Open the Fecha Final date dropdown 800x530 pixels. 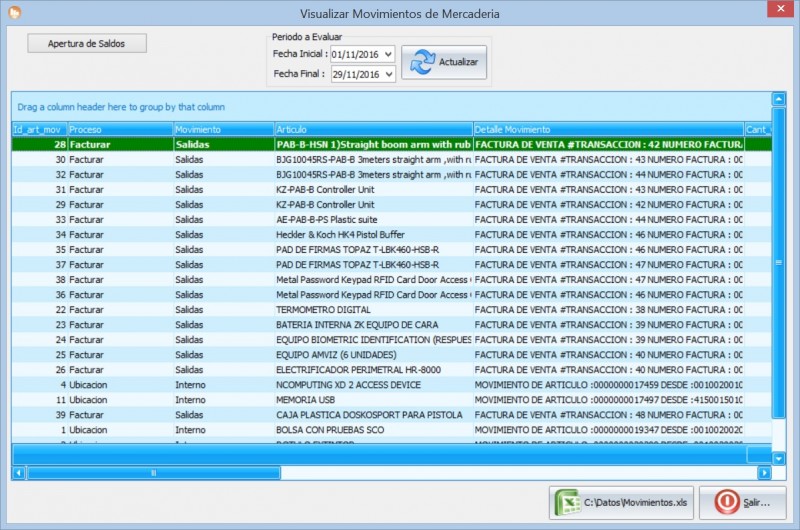click(388, 74)
